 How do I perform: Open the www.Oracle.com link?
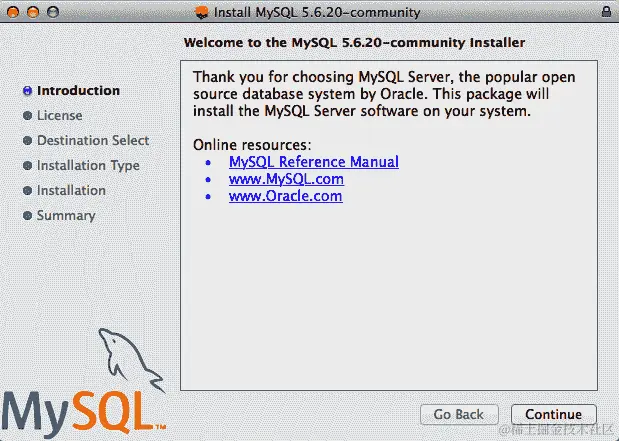(x=285, y=196)
